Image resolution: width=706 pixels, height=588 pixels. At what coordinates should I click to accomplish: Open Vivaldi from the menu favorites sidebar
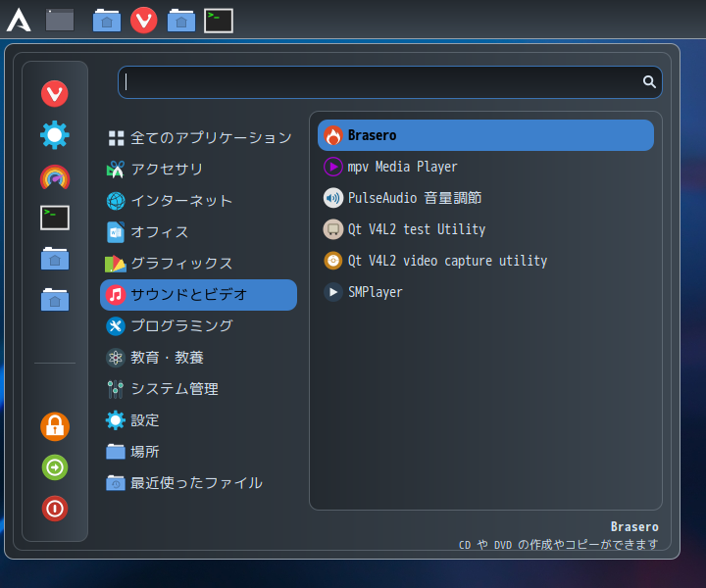pyautogui.click(x=55, y=93)
